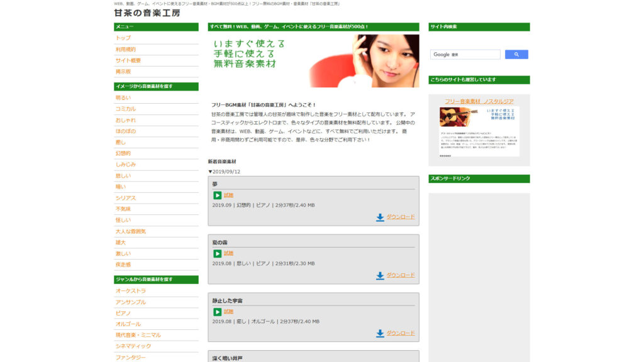Image resolution: width=644 pixels, height=362 pixels.
Task: Click the ▼2019/09/12 date marker
Action: coord(224,172)
